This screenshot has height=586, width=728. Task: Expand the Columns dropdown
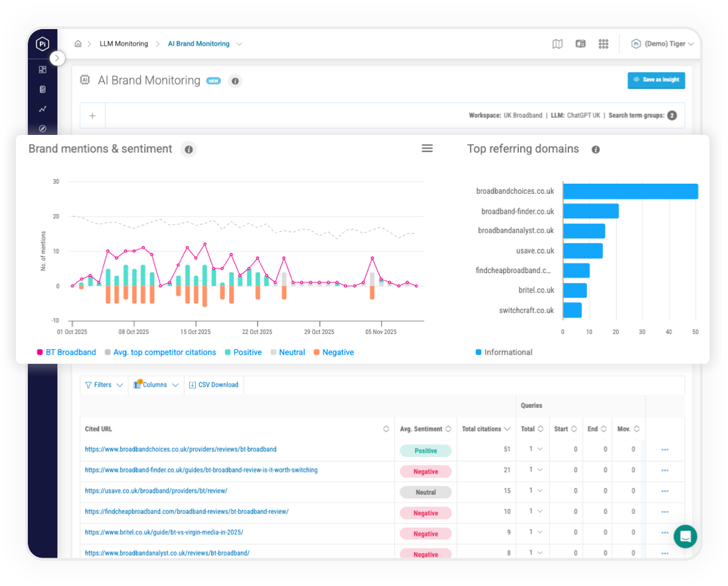click(156, 384)
